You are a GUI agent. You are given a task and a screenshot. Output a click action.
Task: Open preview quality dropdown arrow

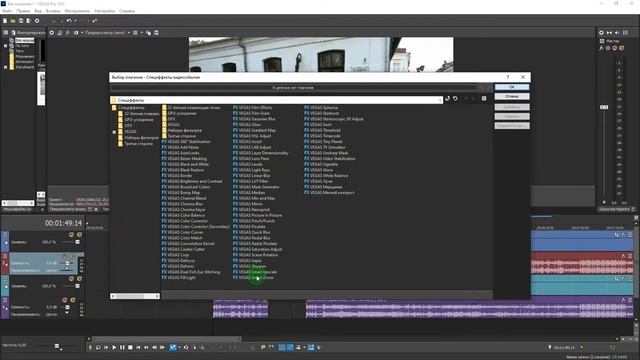coord(129,33)
